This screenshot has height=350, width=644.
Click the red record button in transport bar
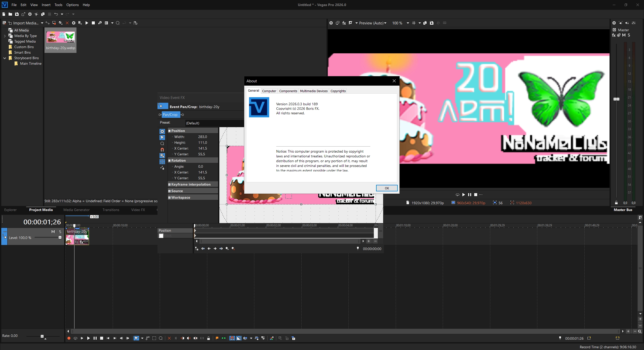coord(69,338)
